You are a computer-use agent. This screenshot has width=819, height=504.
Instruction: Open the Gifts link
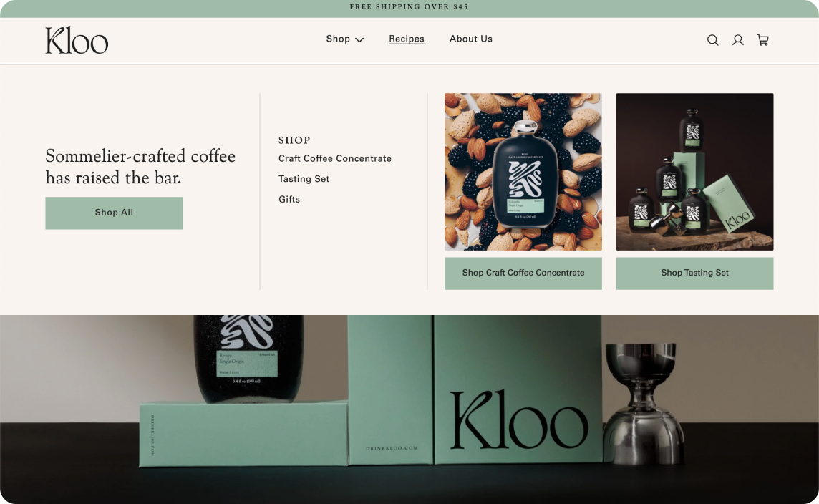click(x=289, y=199)
